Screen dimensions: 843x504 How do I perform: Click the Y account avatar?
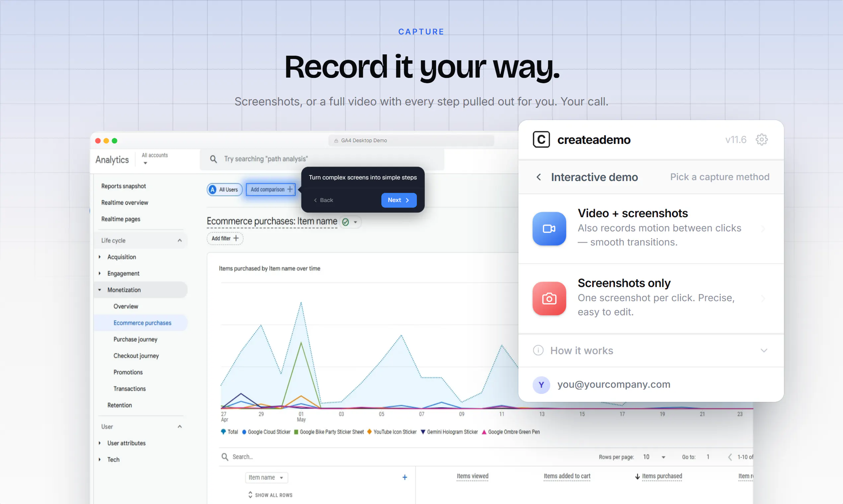pos(541,385)
